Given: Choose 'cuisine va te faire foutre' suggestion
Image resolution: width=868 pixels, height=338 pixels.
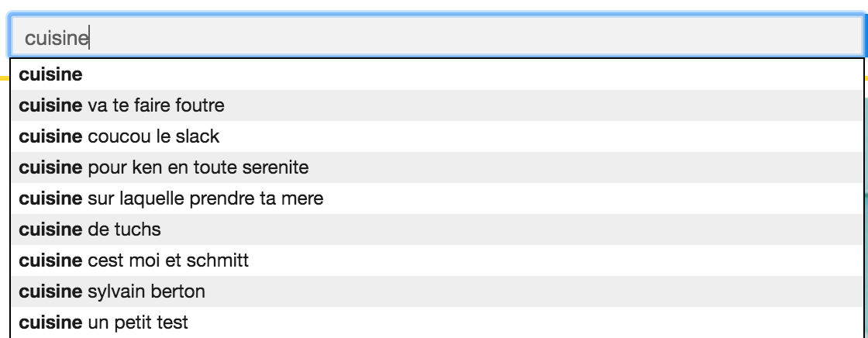Looking at the screenshot, I should click(x=122, y=105).
